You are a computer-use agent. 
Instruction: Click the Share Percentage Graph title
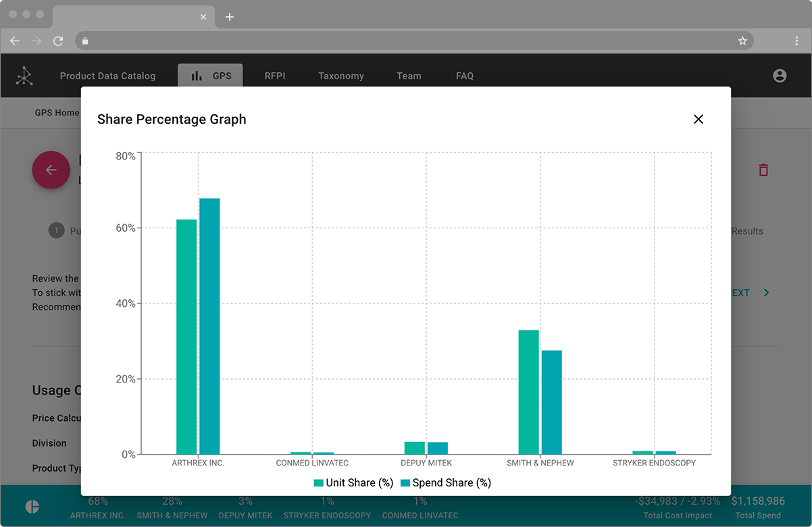click(172, 120)
